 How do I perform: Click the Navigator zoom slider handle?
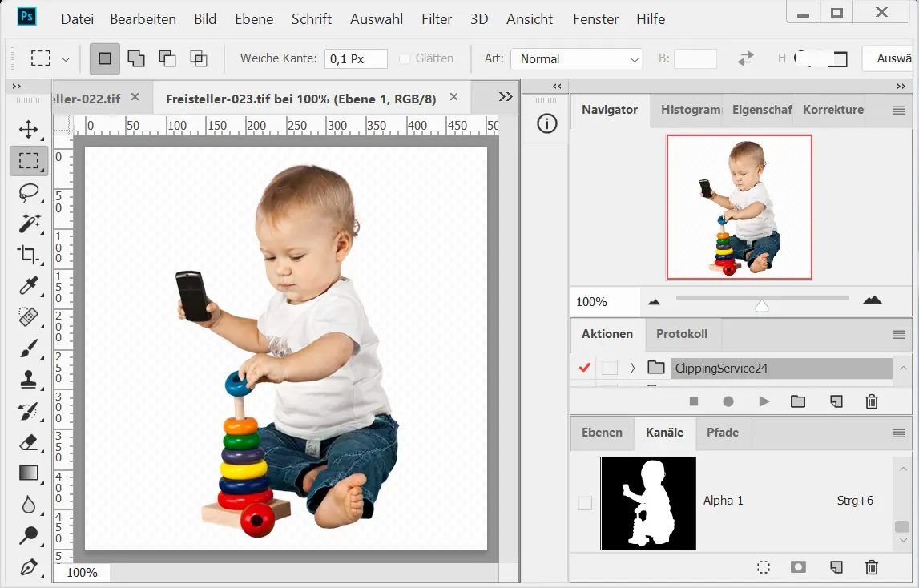[x=762, y=306]
